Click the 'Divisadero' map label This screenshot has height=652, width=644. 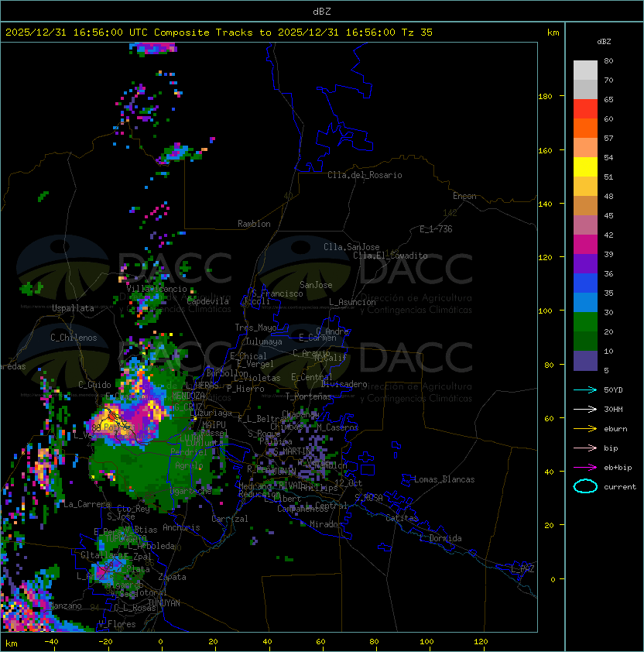[344, 384]
